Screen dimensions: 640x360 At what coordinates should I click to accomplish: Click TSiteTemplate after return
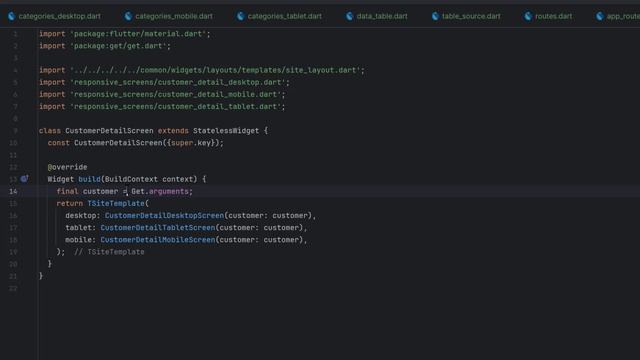coord(116,203)
